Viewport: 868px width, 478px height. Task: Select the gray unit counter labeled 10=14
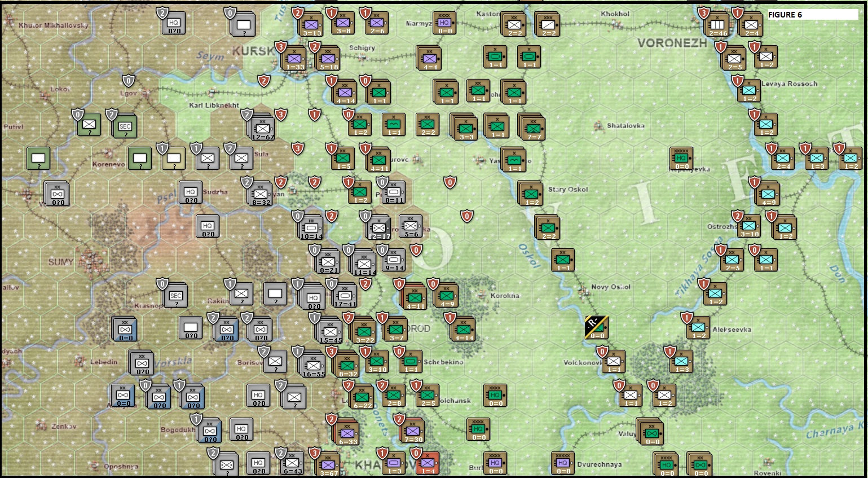pos(311,228)
